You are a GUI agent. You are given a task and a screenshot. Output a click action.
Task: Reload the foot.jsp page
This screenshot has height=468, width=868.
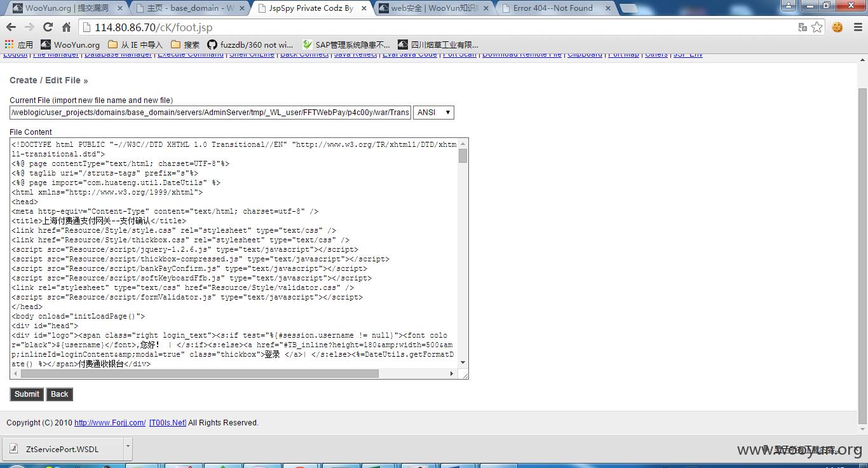click(48, 27)
